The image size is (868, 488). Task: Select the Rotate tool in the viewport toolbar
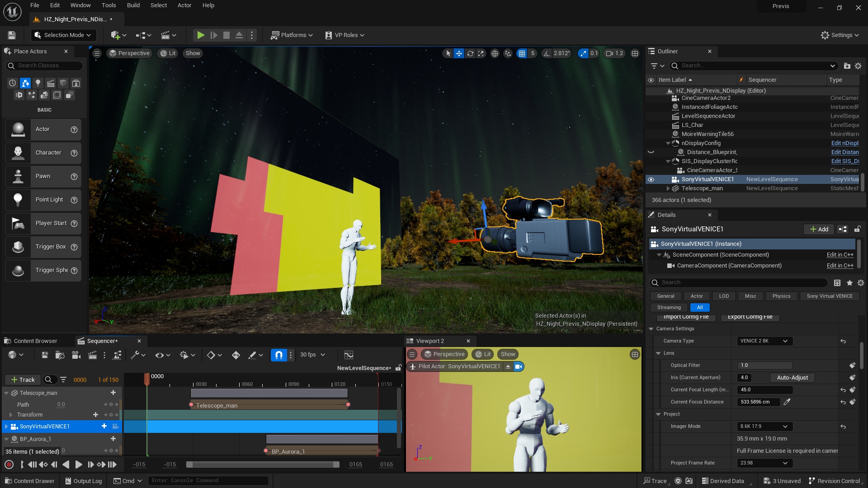coord(470,53)
